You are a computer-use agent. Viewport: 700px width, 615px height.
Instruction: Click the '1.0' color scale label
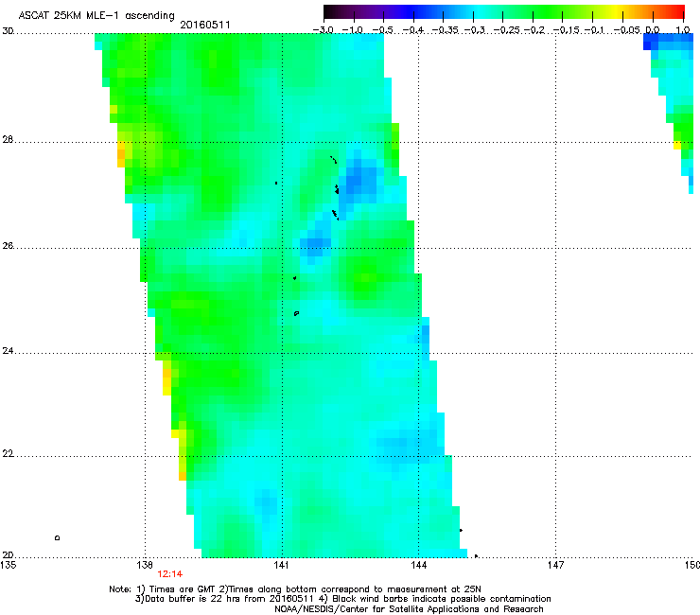[683, 30]
